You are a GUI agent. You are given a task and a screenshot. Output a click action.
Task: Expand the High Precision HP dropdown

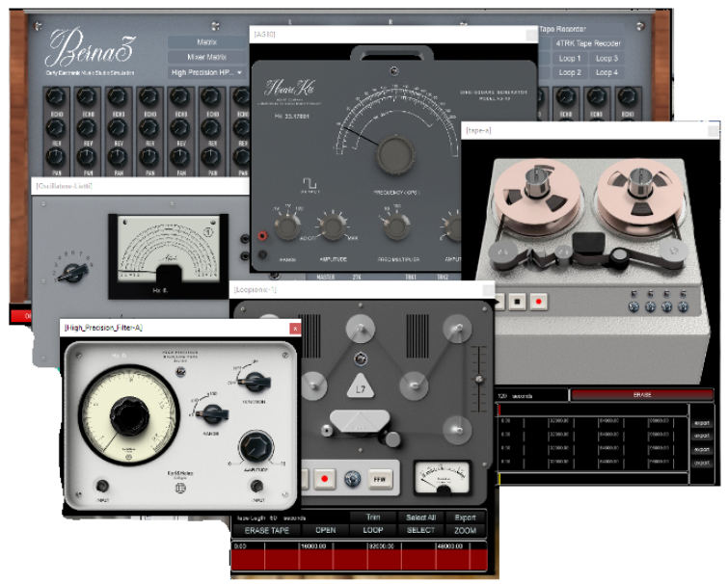point(206,72)
